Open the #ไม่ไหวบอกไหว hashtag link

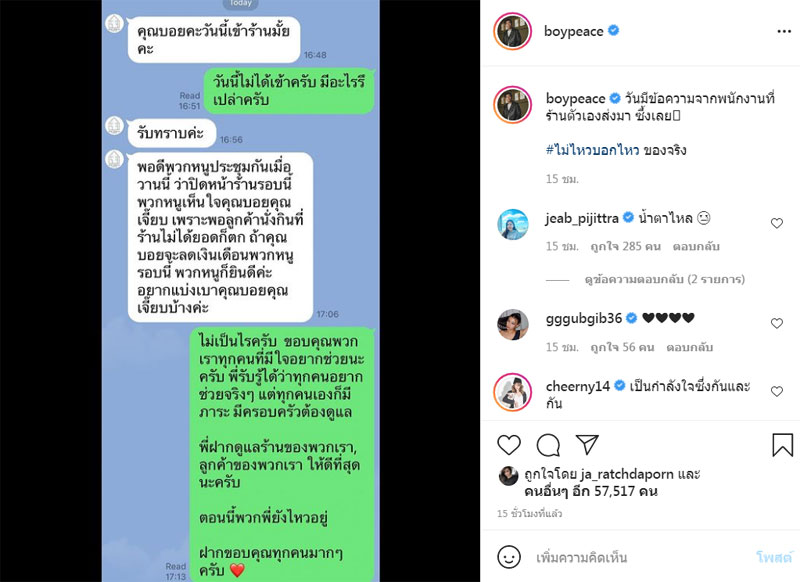(592, 150)
